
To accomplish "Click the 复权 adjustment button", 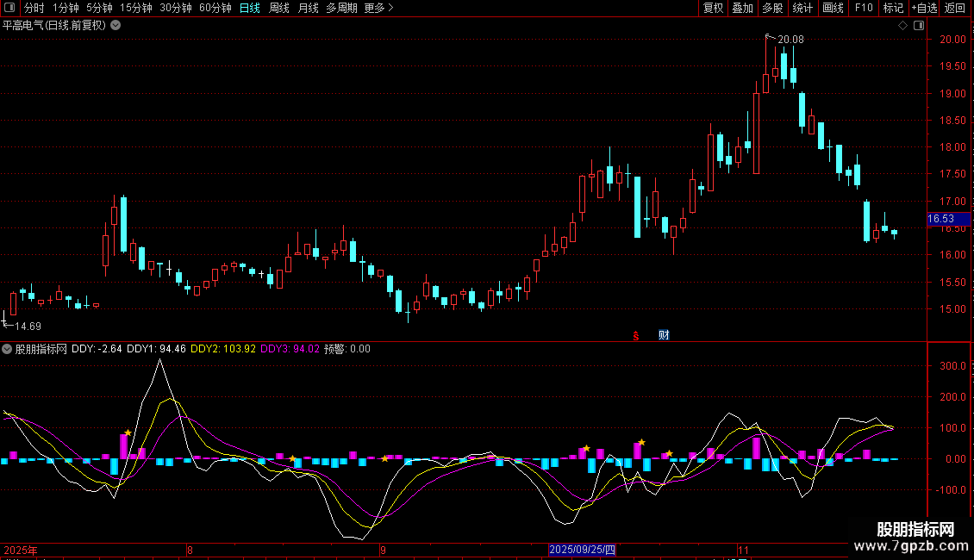I will pyautogui.click(x=713, y=8).
